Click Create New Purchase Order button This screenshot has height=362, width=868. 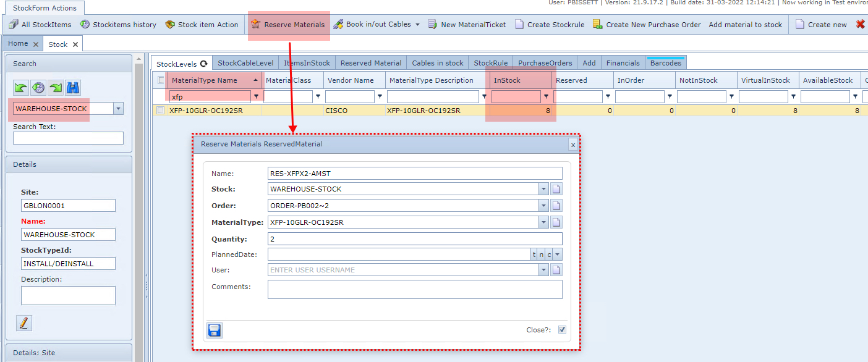point(647,25)
